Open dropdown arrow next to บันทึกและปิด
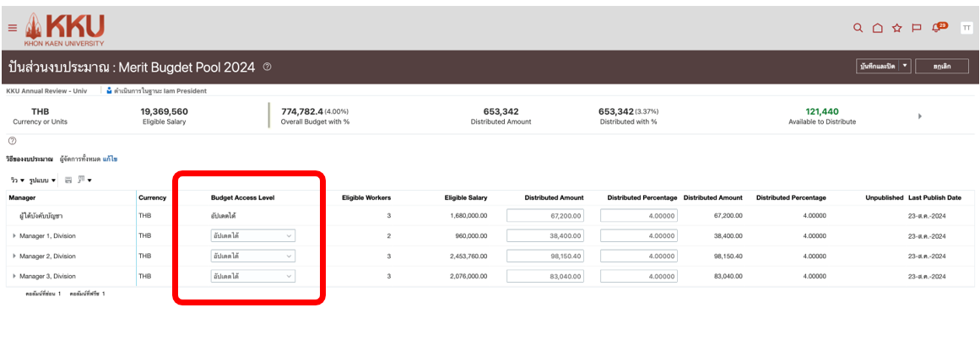 click(x=905, y=66)
